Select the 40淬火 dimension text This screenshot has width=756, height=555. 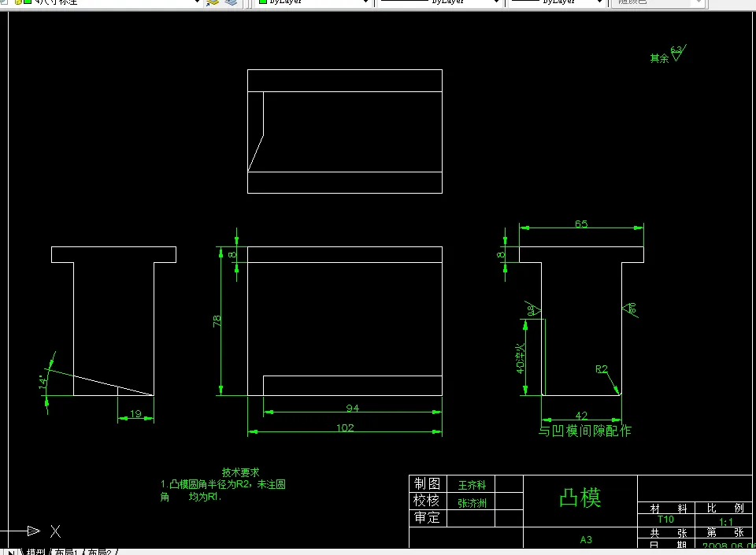521,358
